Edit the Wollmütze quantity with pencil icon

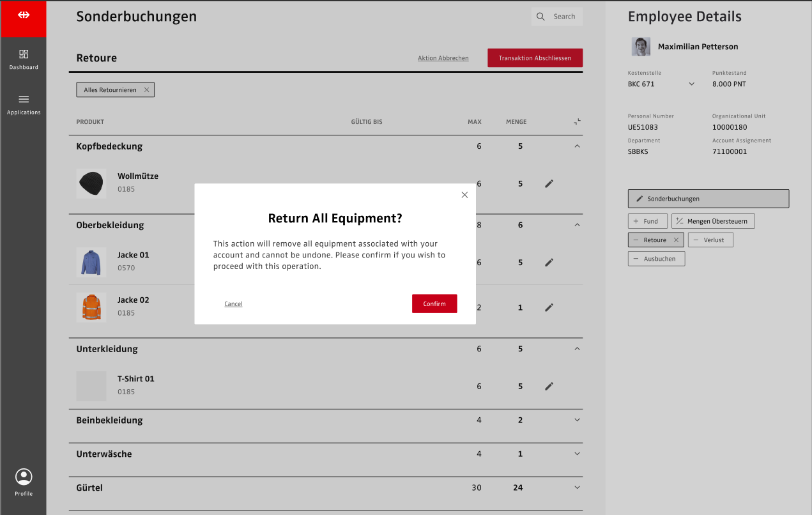(x=549, y=183)
